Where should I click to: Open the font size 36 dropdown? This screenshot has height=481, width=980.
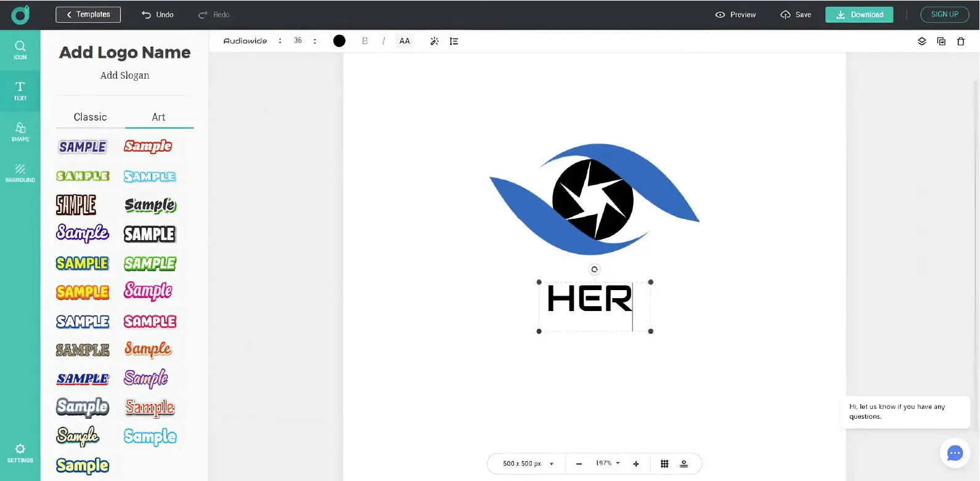304,41
